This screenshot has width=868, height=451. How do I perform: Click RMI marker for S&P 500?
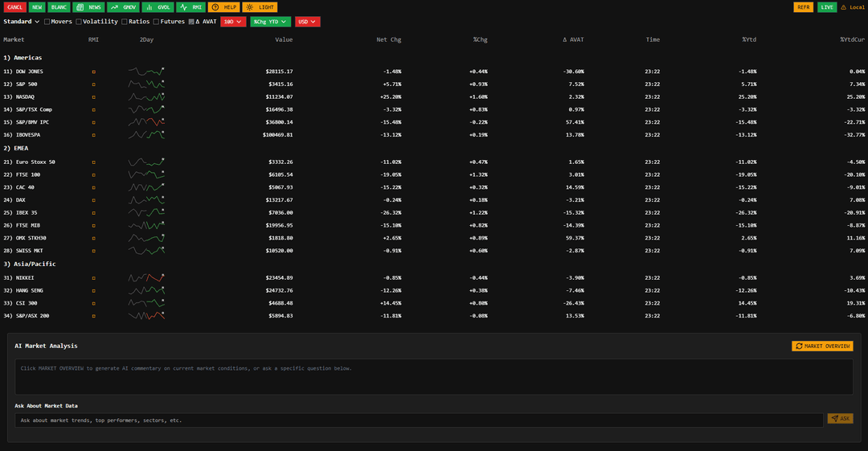click(x=93, y=84)
